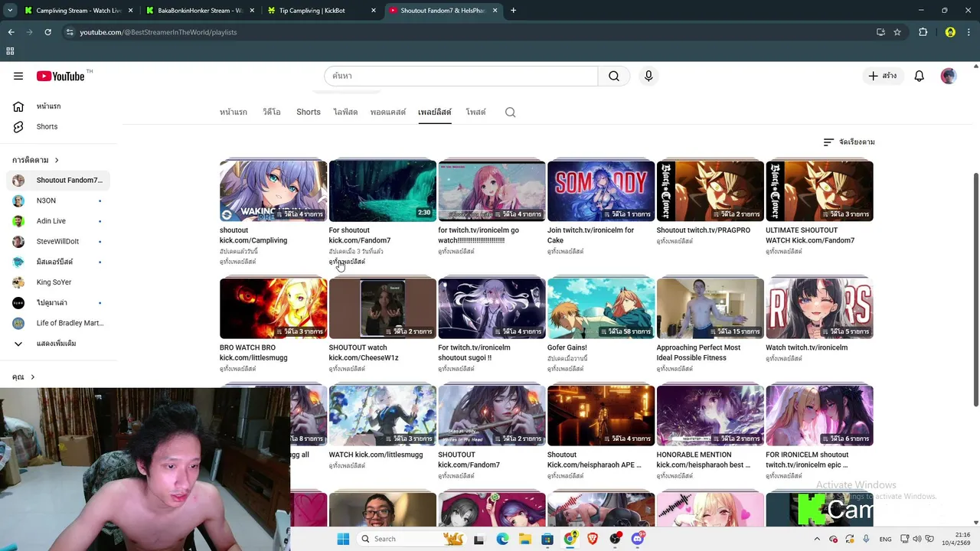The width and height of the screenshot is (980, 551).
Task: Open SteveWillDoIt subscription channel
Action: 58,242
